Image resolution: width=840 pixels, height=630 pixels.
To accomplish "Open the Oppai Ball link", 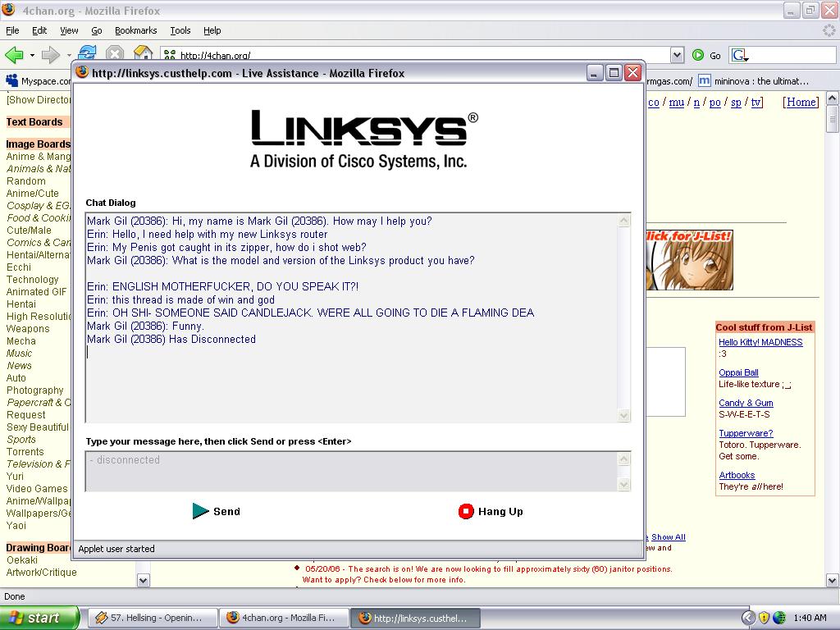I will pos(739,373).
